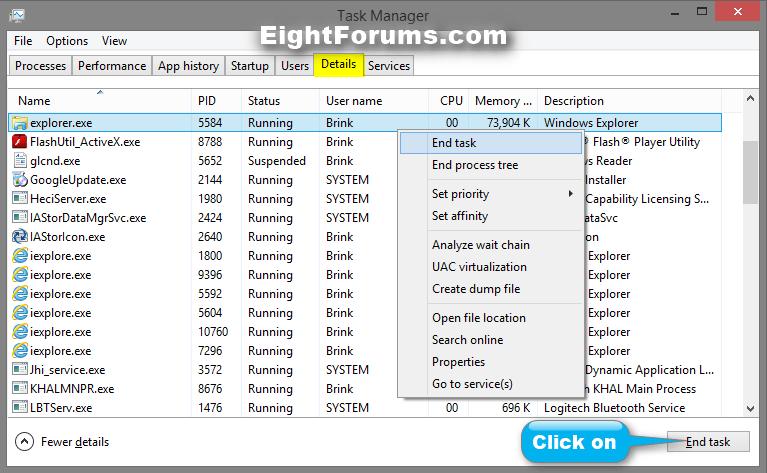Click the iexplore.exe icon for PID 1800
767x473 pixels.
pyautogui.click(x=20, y=256)
